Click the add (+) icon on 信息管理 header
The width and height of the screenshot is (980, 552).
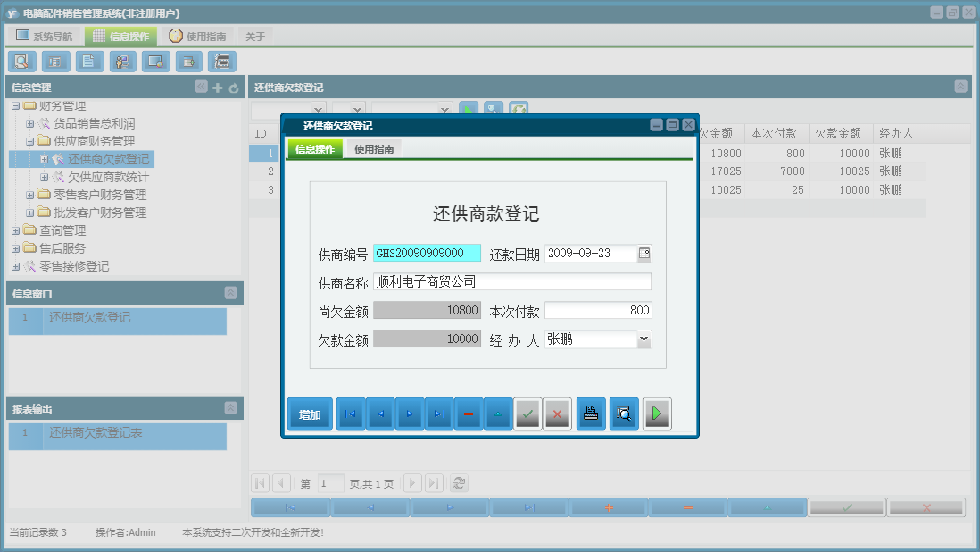[x=218, y=88]
